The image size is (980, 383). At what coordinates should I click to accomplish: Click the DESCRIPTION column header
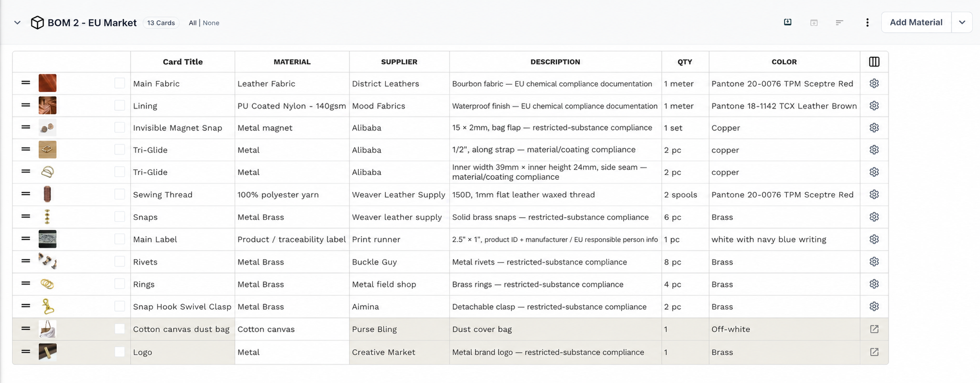[555, 62]
